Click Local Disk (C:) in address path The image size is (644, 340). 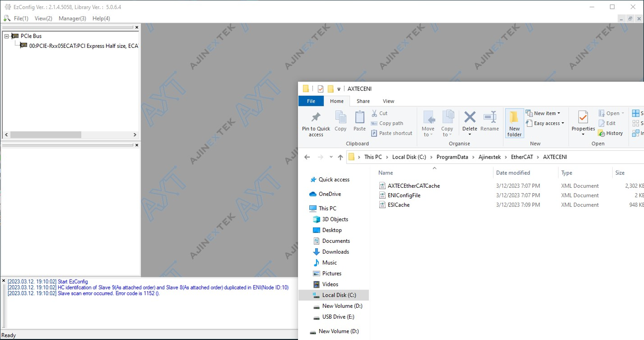(x=409, y=157)
